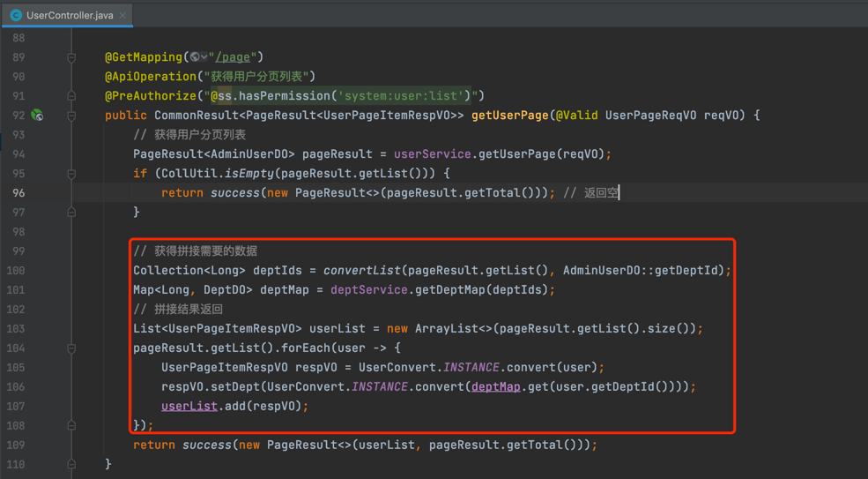
Task: Collapse the if block fold marker at line 95
Action: coord(71,173)
